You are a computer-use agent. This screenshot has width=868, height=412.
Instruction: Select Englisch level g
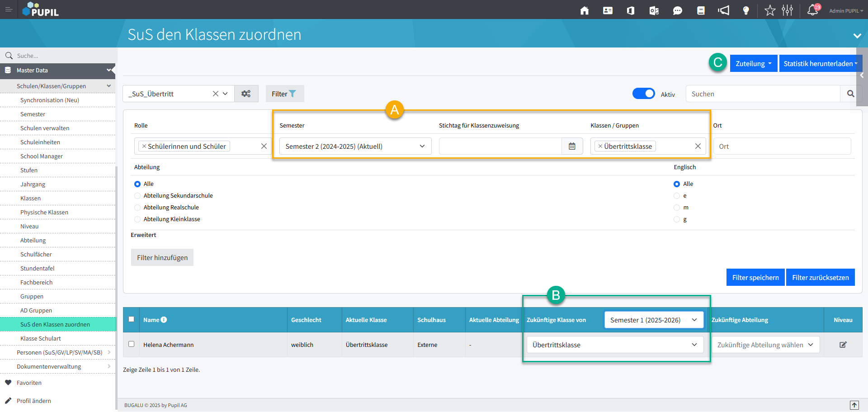coord(677,219)
